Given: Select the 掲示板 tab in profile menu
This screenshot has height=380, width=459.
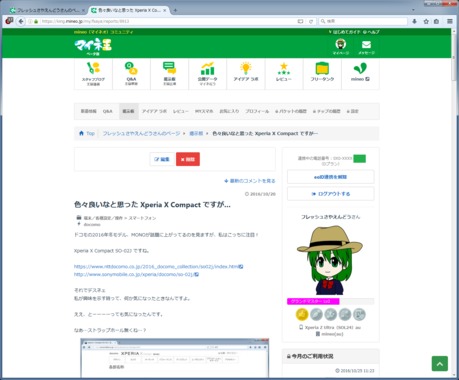Looking at the screenshot, I should 129,111.
